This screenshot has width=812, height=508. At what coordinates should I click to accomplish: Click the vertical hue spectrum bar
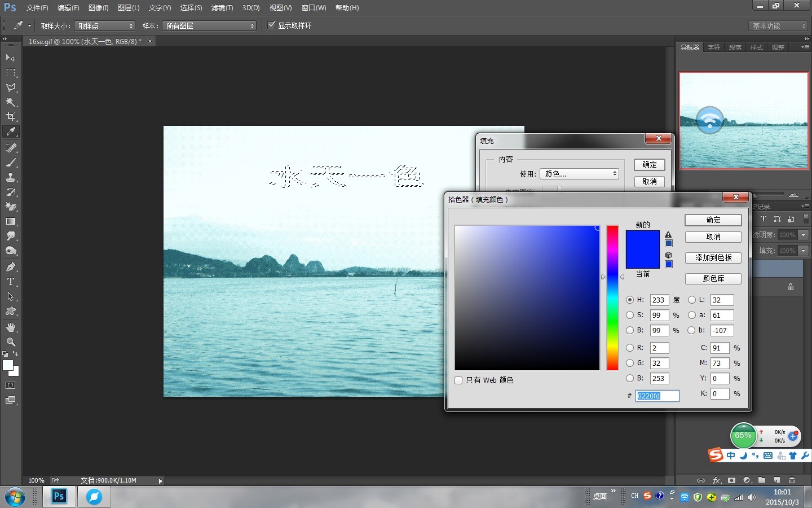(612, 298)
